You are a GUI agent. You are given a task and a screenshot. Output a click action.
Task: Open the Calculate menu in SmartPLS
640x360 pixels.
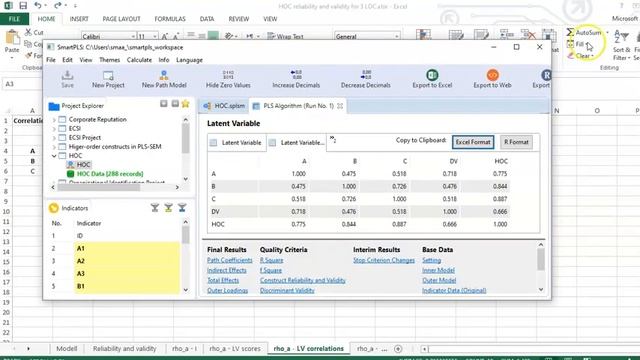tap(139, 60)
